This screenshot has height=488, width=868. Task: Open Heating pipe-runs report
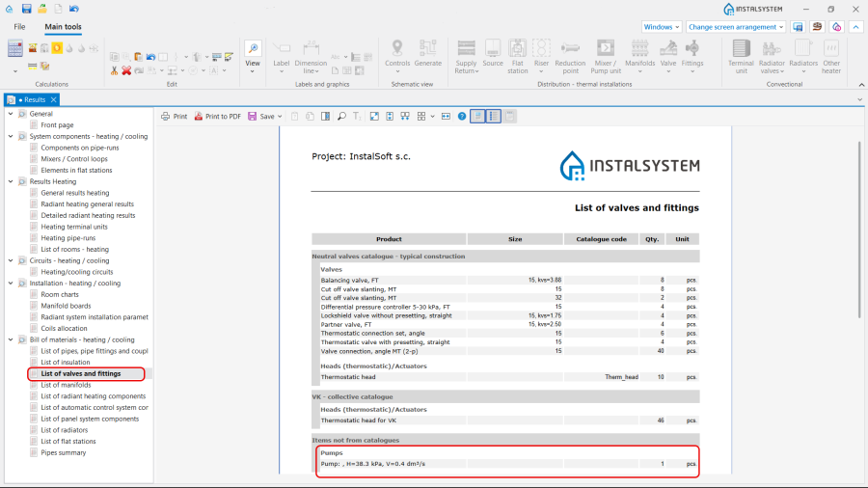pos(68,238)
